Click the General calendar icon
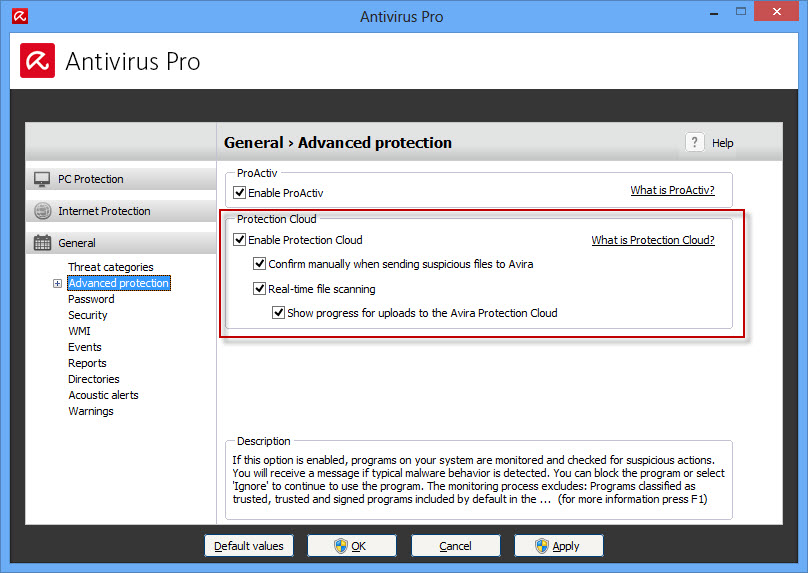The width and height of the screenshot is (808, 573). [42, 243]
